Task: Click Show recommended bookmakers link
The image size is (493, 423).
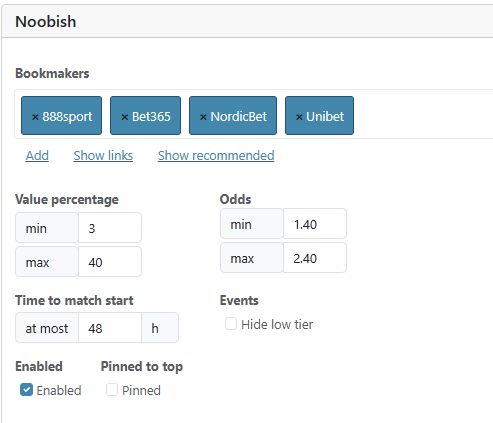Action: (216, 155)
